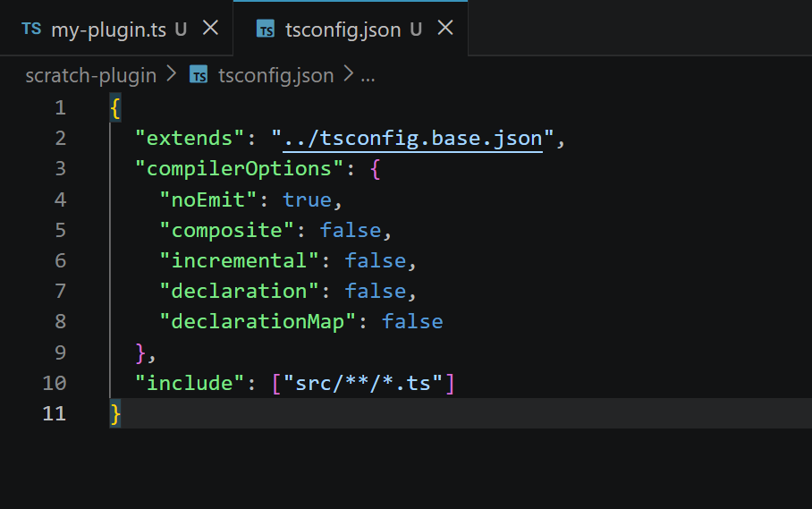Place cursor at closing brace on line 11
Viewport: 812px width, 509px height.
pos(115,414)
